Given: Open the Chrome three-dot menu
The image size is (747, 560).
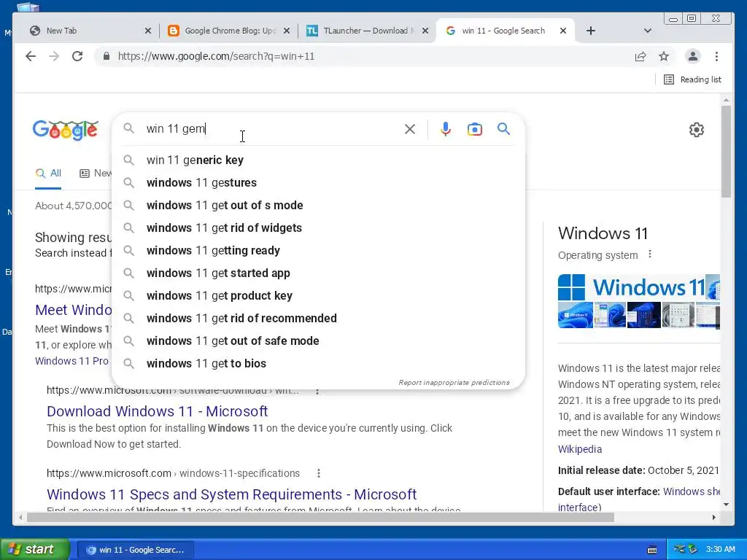Looking at the screenshot, I should (716, 57).
